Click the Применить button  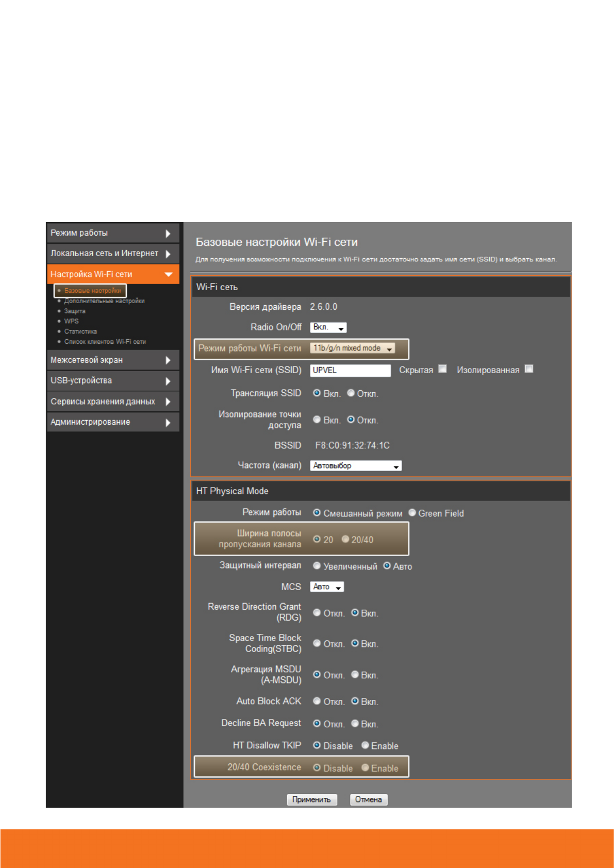311,799
